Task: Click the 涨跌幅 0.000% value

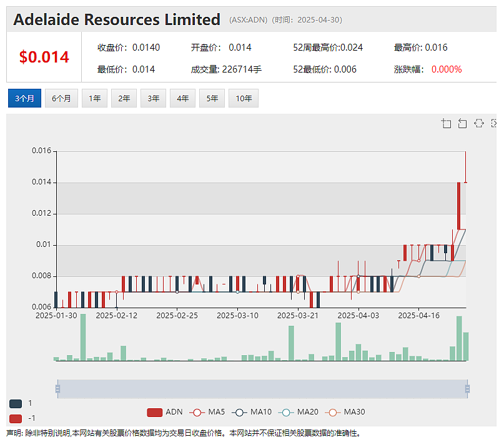Action: click(x=428, y=69)
